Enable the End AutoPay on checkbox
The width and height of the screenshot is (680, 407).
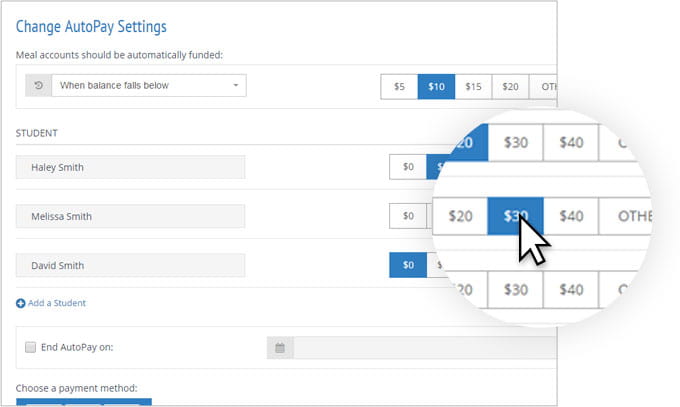click(x=30, y=347)
